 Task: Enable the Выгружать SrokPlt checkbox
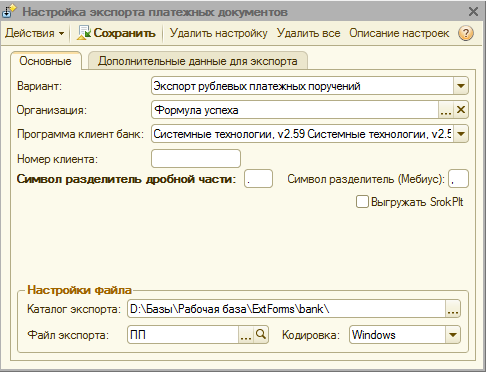[x=362, y=202]
